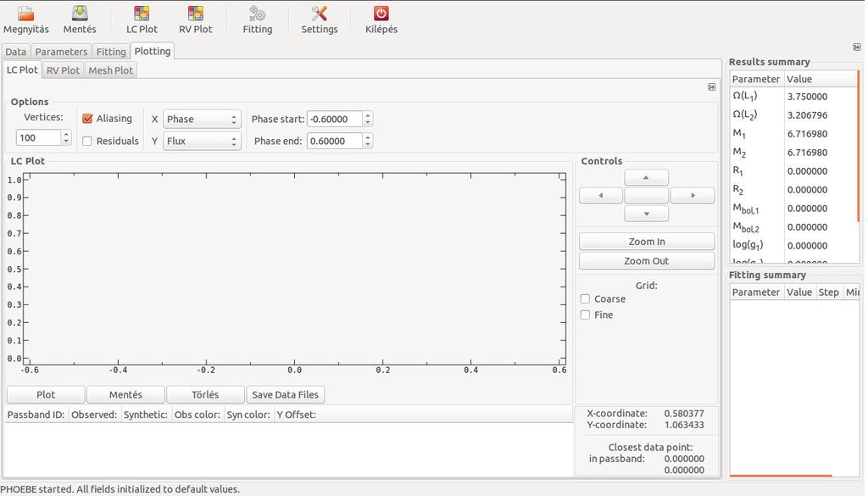Pan plot down with arrow button
868x496 pixels.
tap(646, 214)
